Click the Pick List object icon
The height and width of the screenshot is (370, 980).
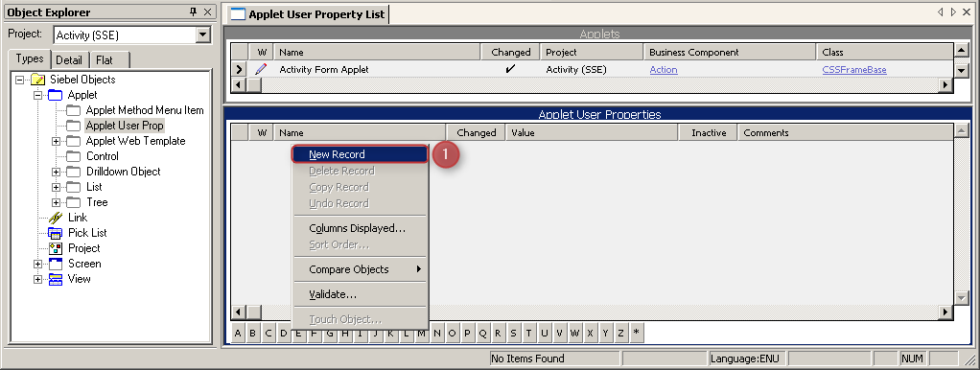56,233
